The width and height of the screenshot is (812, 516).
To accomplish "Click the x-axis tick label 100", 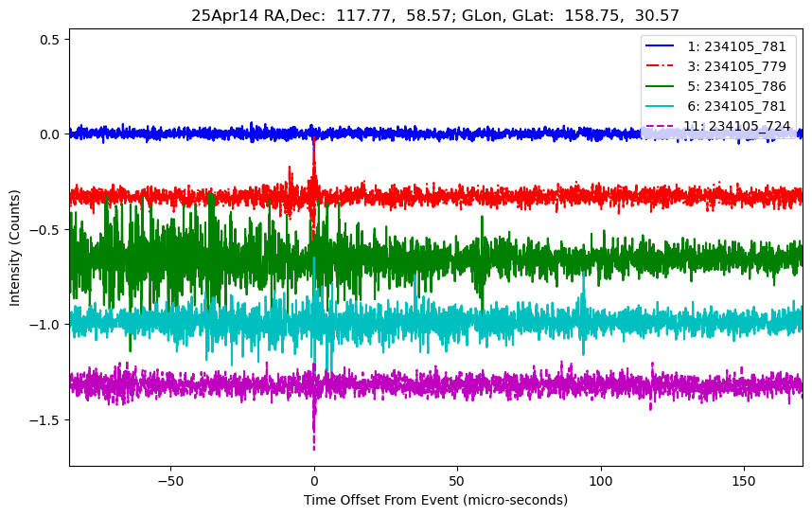I will pyautogui.click(x=601, y=481).
